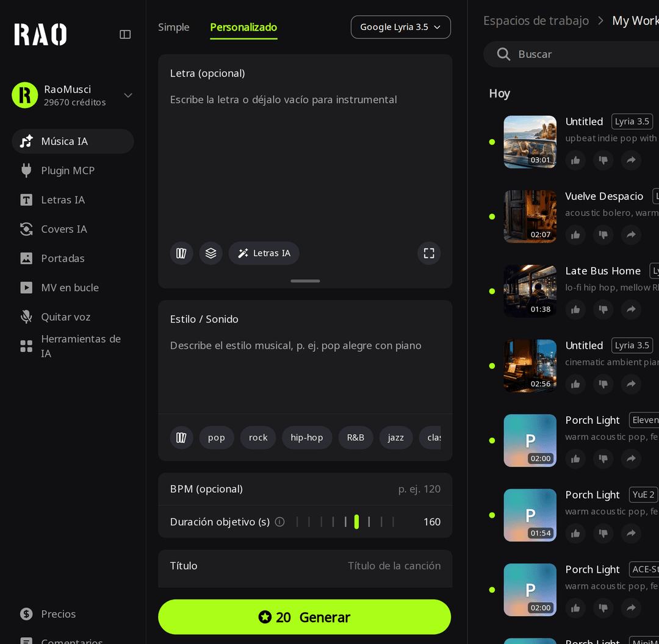Click the Vuelve Despacio title text

pos(604,196)
